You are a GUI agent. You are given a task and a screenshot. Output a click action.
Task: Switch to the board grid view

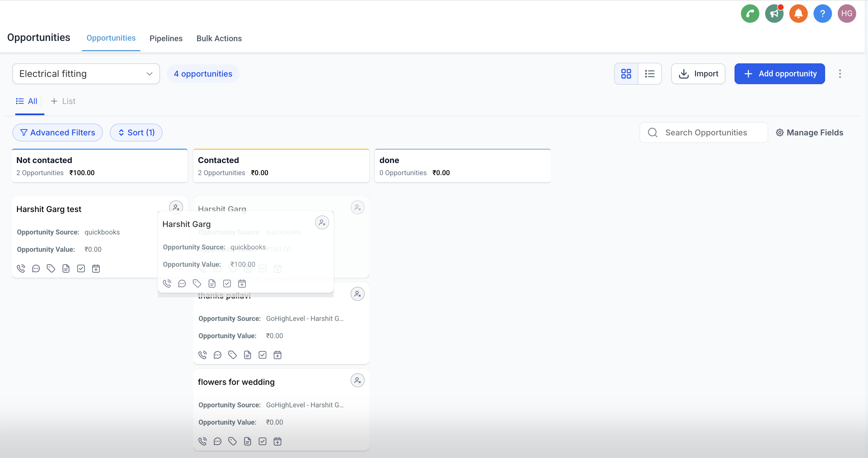point(626,74)
